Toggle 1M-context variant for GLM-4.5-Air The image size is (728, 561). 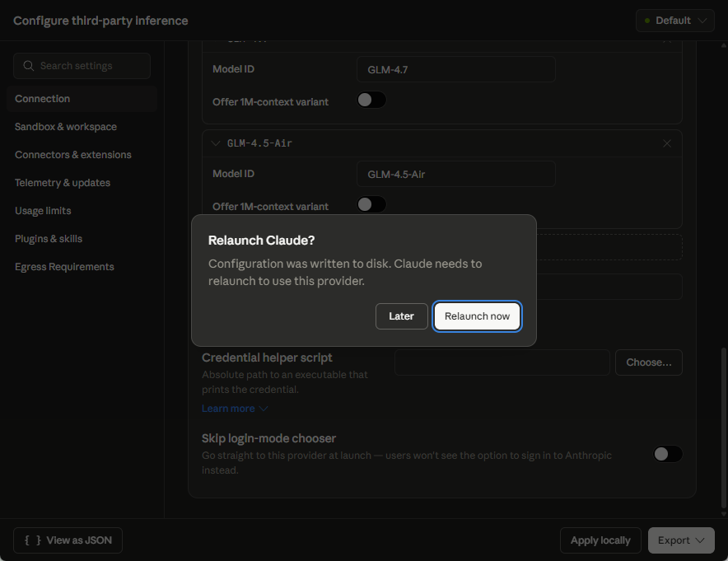coord(371,204)
